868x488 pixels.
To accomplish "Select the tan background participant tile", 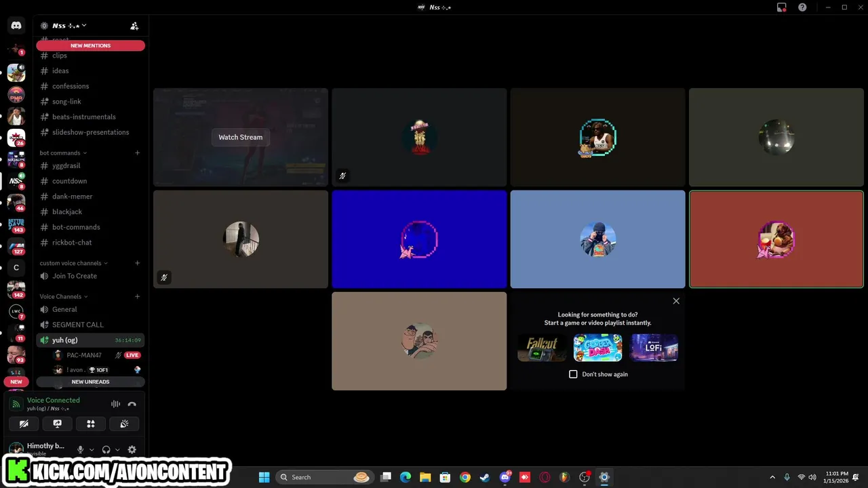I will (x=419, y=341).
